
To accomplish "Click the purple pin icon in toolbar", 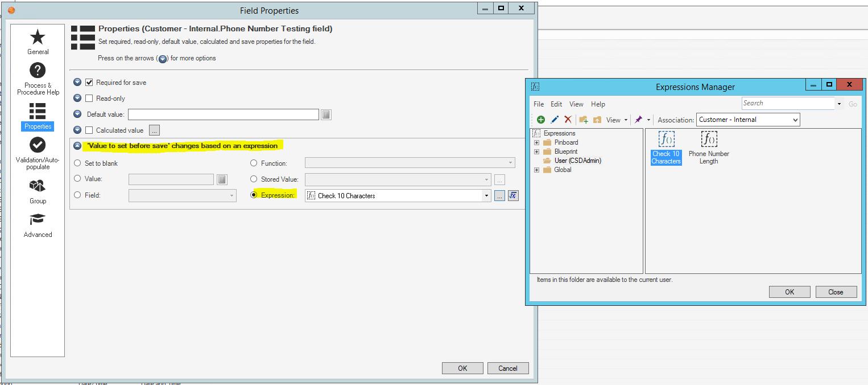I will 638,120.
